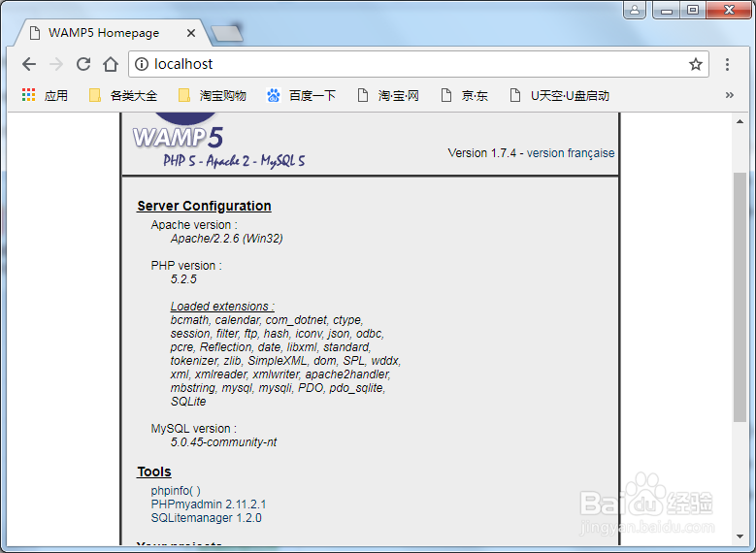Open PHPmyadmin 2.11.2.1
Viewport: 756px width, 553px height.
pyautogui.click(x=209, y=504)
